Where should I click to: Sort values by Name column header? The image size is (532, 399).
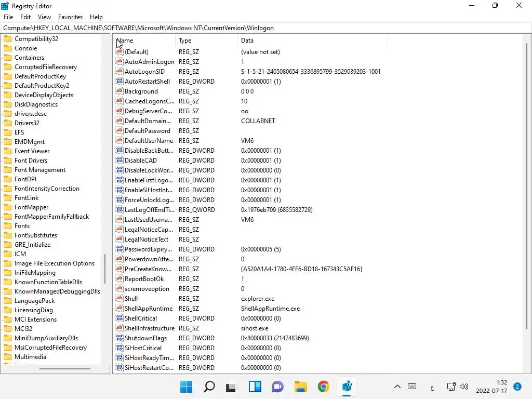click(144, 41)
